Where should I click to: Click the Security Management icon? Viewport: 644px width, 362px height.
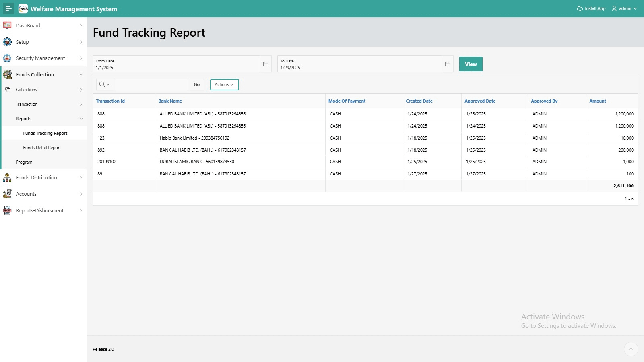point(7,58)
